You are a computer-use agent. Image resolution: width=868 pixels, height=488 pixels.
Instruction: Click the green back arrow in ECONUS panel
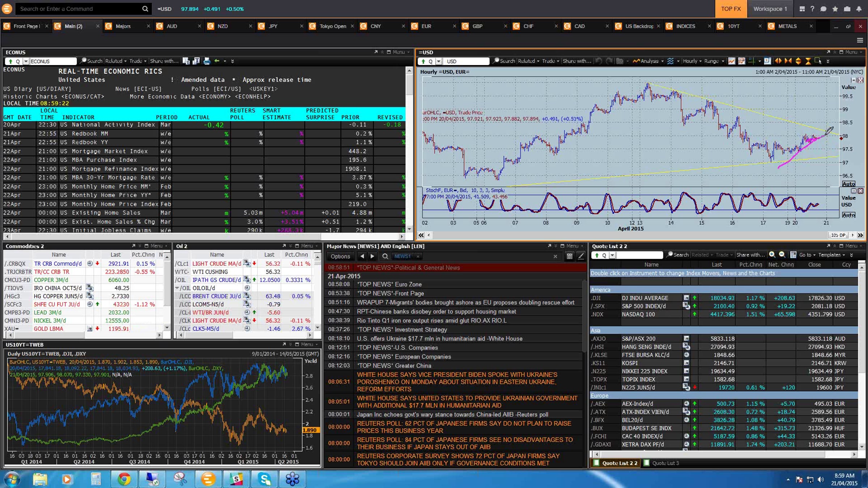217,61
